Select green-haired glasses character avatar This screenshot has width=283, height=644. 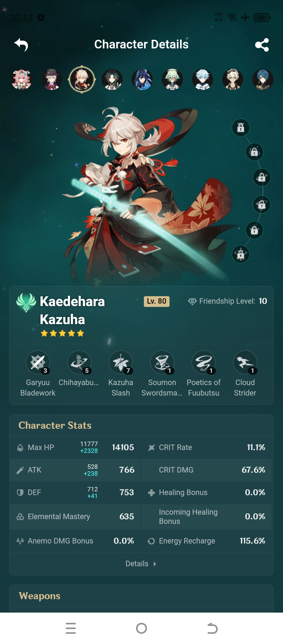click(172, 79)
